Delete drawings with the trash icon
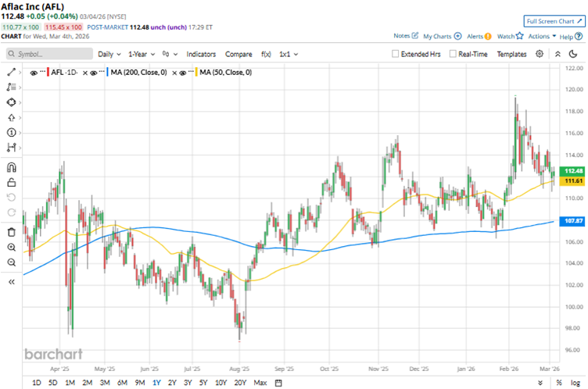The height and width of the screenshot is (389, 588). click(11, 231)
